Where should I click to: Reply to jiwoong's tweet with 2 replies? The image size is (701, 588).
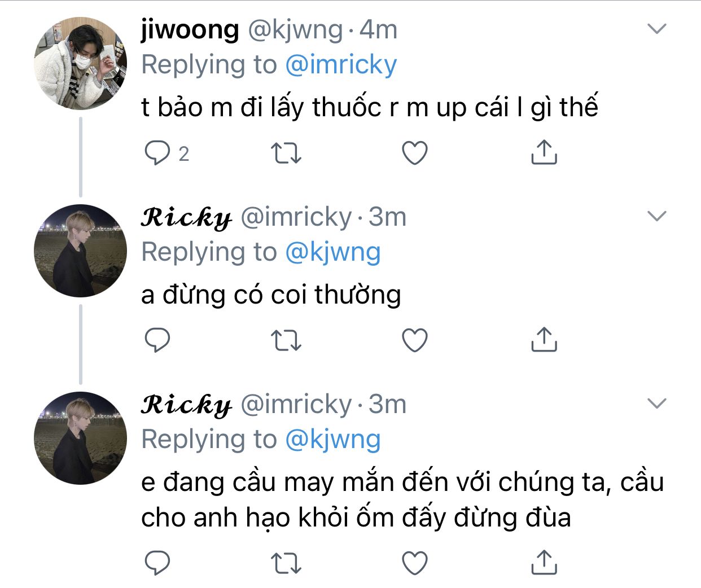point(157,153)
